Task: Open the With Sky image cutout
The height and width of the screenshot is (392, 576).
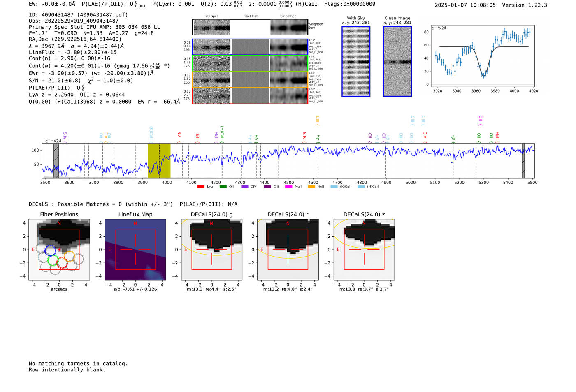Action: [x=356, y=61]
